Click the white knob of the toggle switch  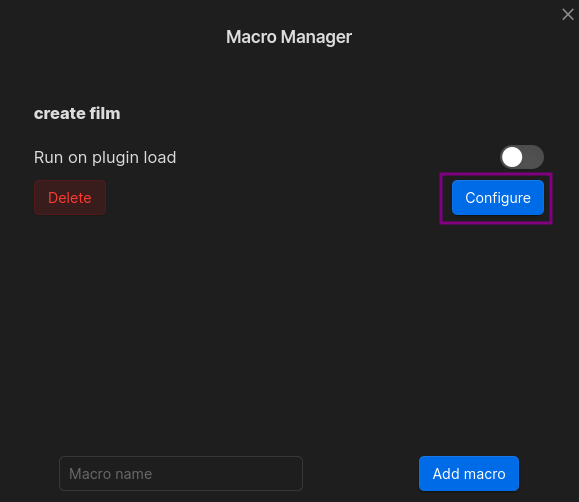pyautogui.click(x=512, y=157)
